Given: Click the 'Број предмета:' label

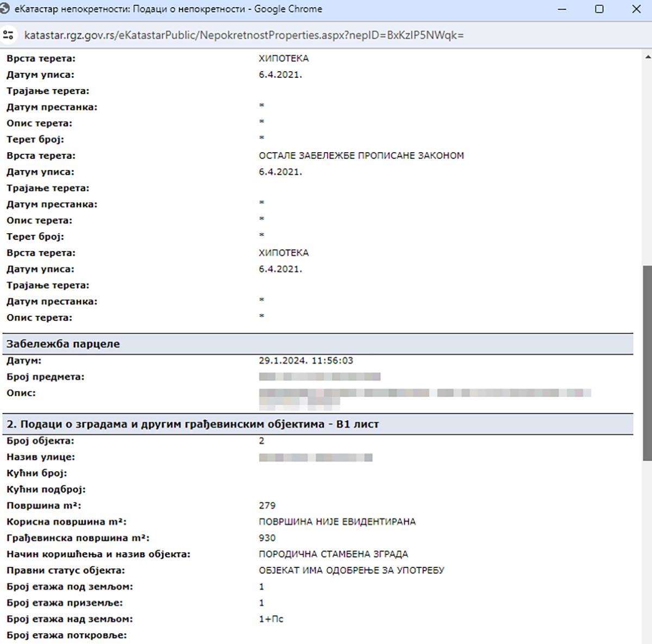Looking at the screenshot, I should point(46,377).
